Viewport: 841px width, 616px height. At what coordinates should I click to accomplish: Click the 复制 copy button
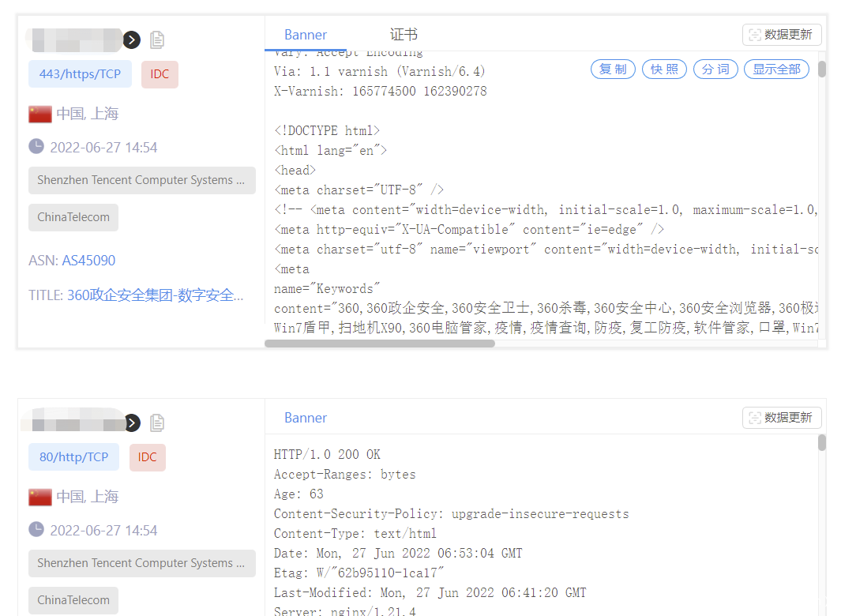click(x=613, y=69)
